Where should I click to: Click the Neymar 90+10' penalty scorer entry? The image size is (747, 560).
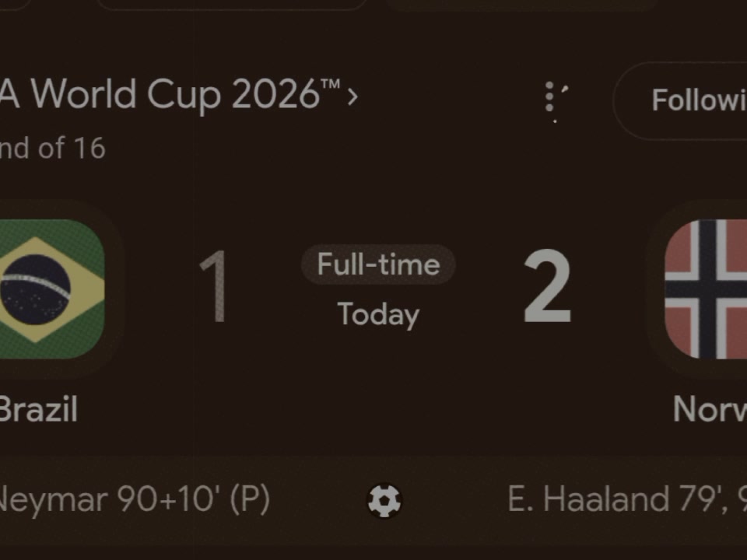(135, 500)
